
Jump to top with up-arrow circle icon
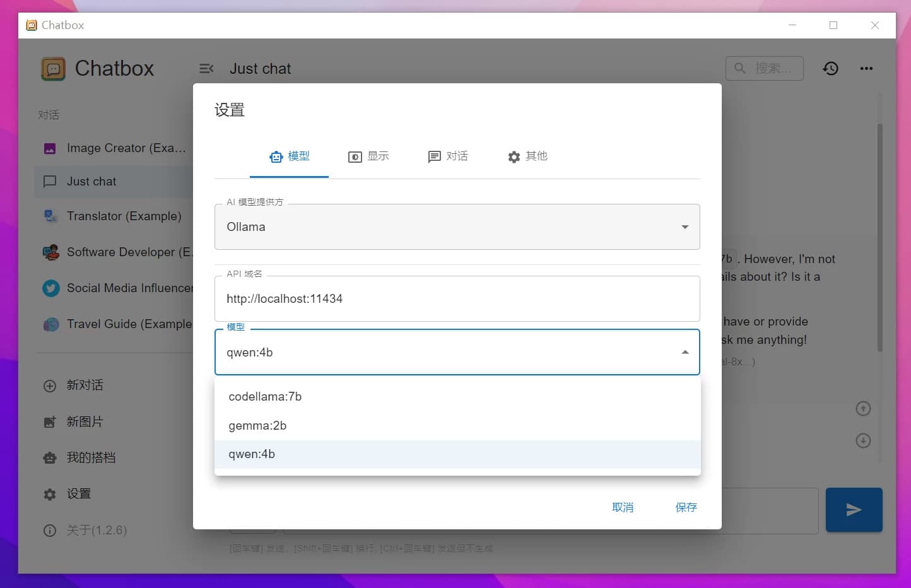point(863,409)
